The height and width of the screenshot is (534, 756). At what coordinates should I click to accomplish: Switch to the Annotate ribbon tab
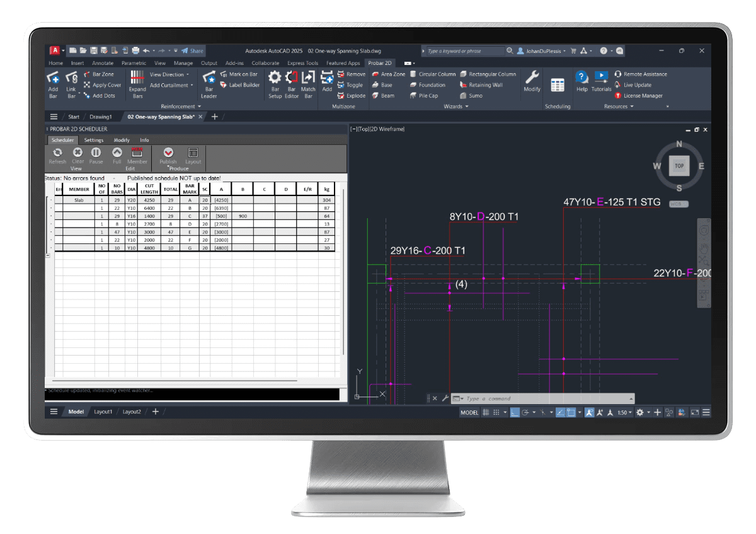(103, 63)
